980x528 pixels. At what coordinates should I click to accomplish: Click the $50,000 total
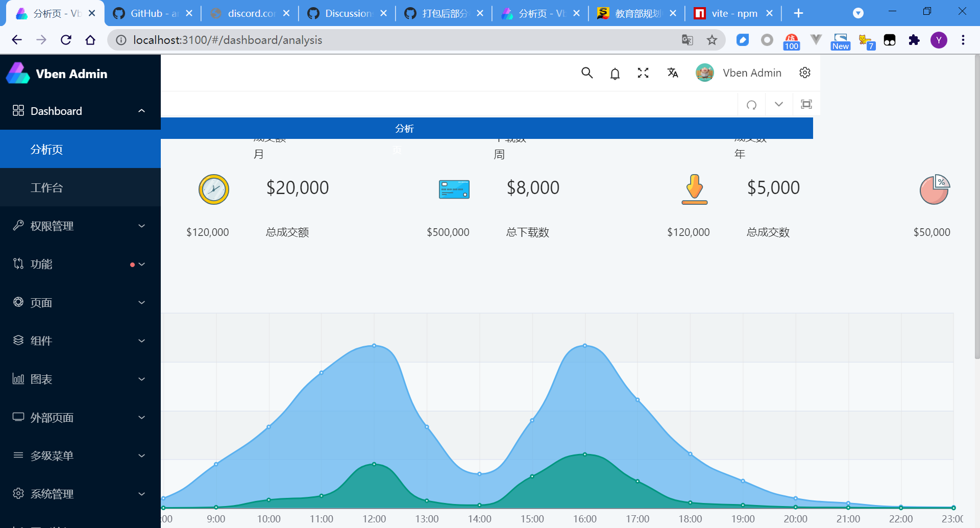(x=932, y=232)
